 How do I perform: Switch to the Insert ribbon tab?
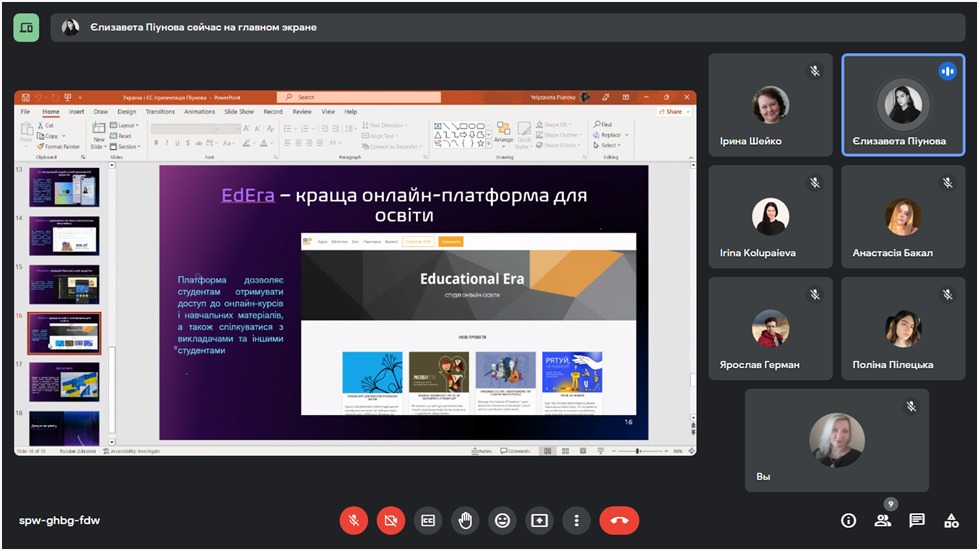coord(76,112)
